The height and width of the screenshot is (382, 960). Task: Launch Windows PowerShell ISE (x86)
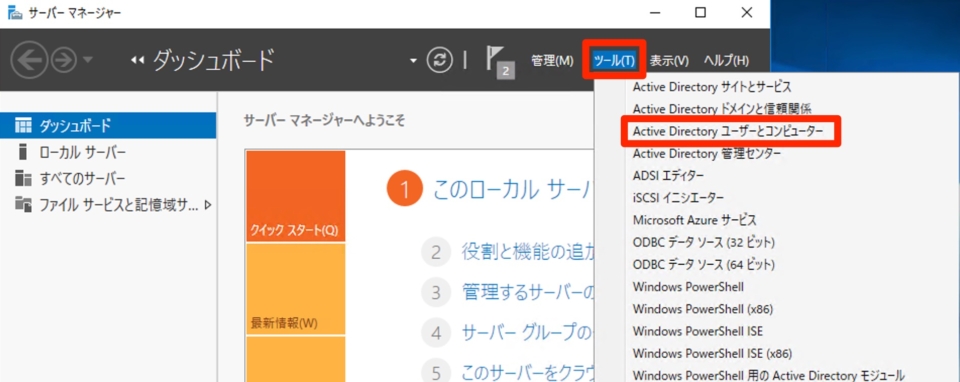click(x=713, y=353)
